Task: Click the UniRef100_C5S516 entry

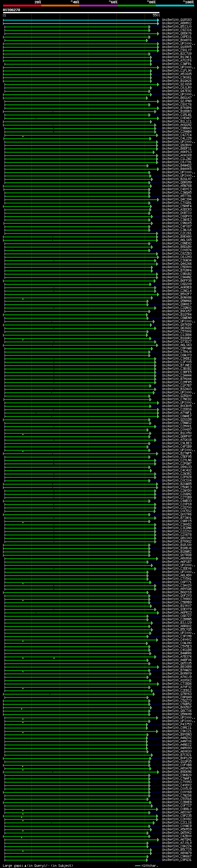Action: [177, 799]
